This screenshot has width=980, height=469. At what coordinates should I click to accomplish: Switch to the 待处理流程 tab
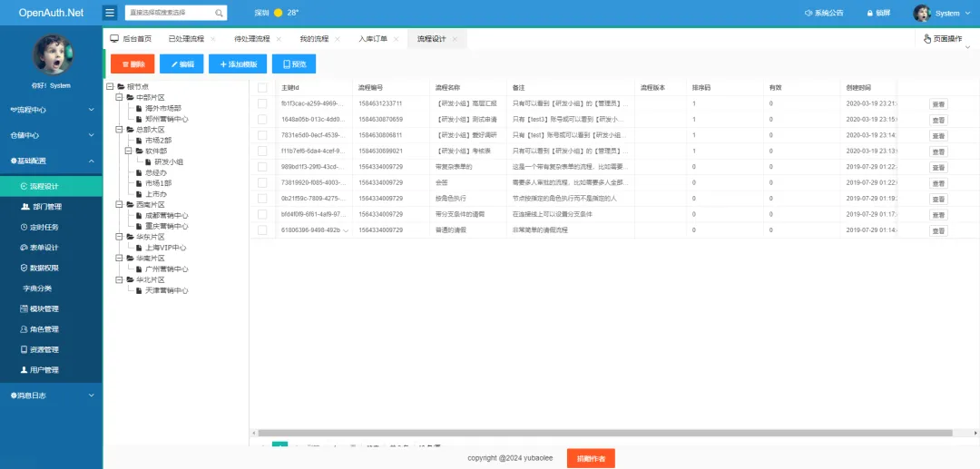coord(251,39)
